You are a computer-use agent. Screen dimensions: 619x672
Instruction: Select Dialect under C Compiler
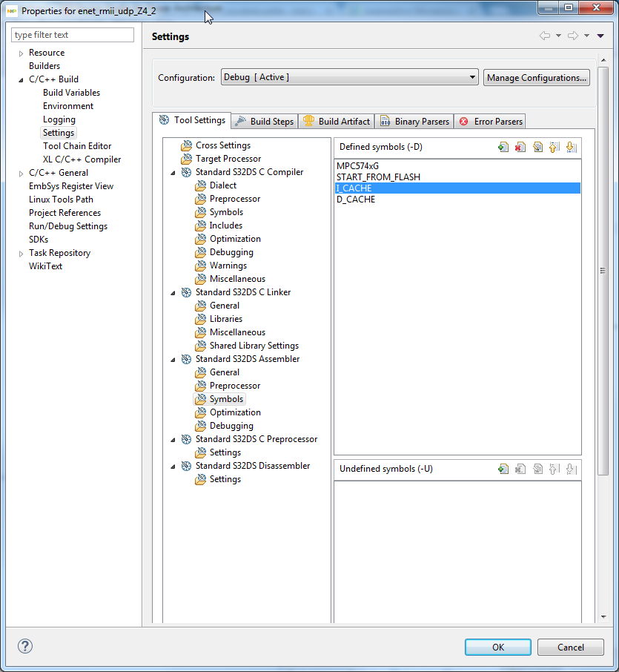click(222, 185)
